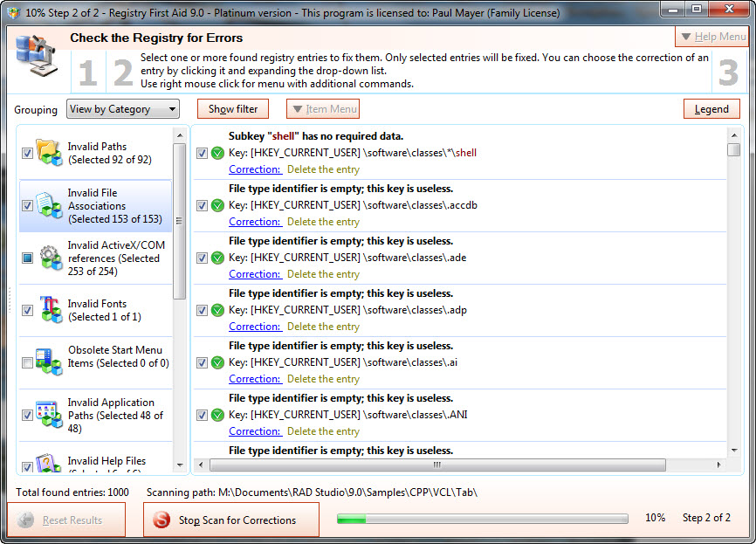
Task: Click Stop Scan for Corrections button
Action: point(231,520)
